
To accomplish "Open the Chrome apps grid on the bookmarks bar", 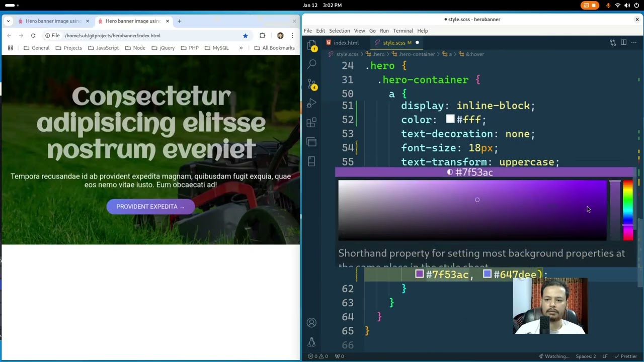I will (10, 48).
